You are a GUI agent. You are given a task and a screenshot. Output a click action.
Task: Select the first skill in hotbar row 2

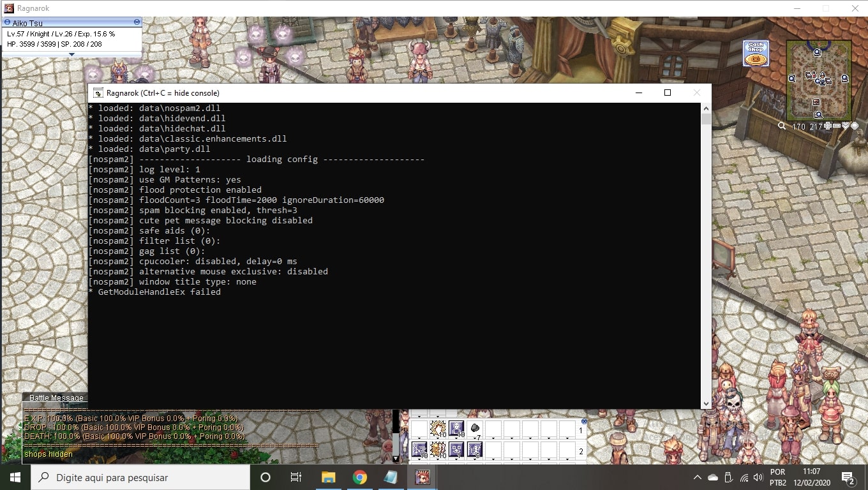click(419, 450)
